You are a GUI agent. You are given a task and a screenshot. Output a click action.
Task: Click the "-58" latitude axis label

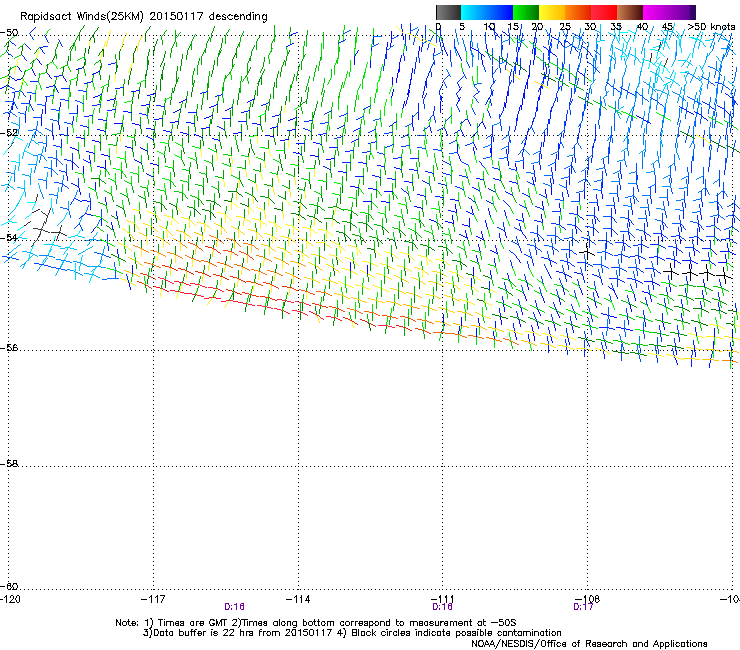[x=9, y=464]
